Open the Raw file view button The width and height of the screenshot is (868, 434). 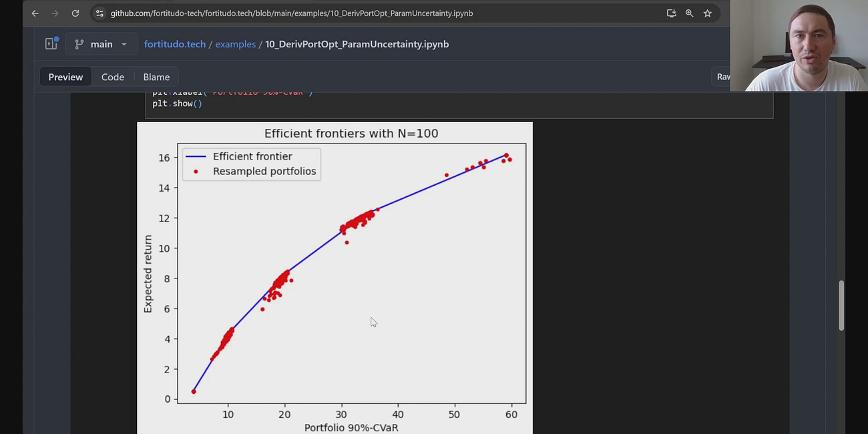click(722, 77)
